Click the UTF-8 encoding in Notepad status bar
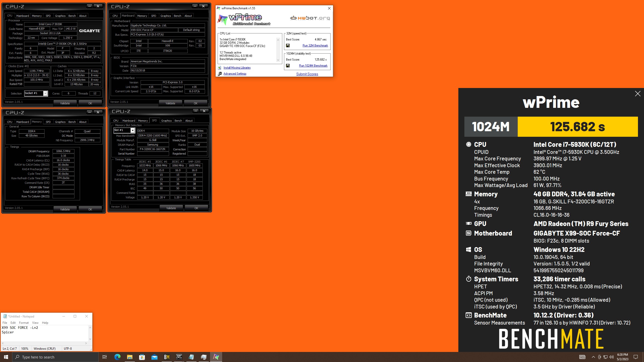This screenshot has width=644, height=362. pyautogui.click(x=68, y=349)
